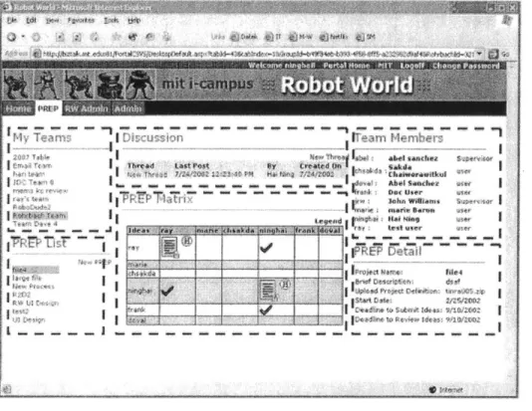Click the Internet zone status bar indicator
This screenshot has width=532, height=411.
tap(446, 390)
